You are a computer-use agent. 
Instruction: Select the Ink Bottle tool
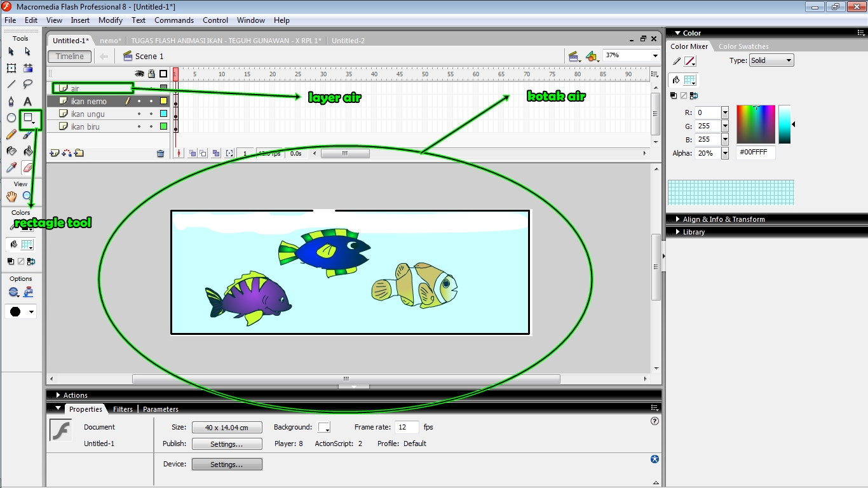pos(11,151)
